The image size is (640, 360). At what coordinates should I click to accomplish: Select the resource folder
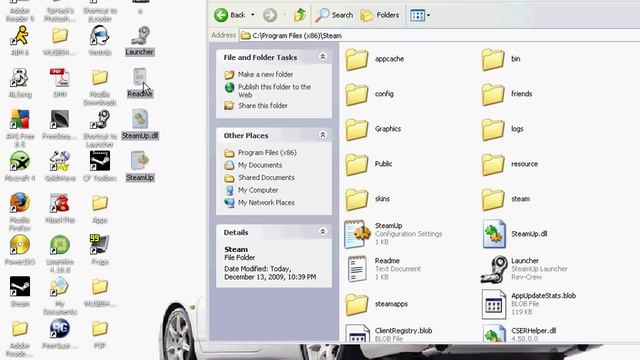[x=509, y=164]
